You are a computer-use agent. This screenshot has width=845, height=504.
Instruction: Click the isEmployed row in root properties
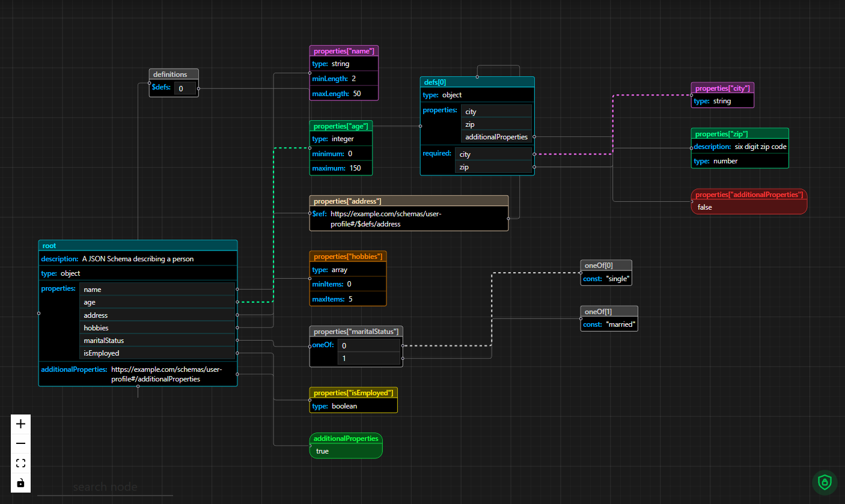(157, 353)
